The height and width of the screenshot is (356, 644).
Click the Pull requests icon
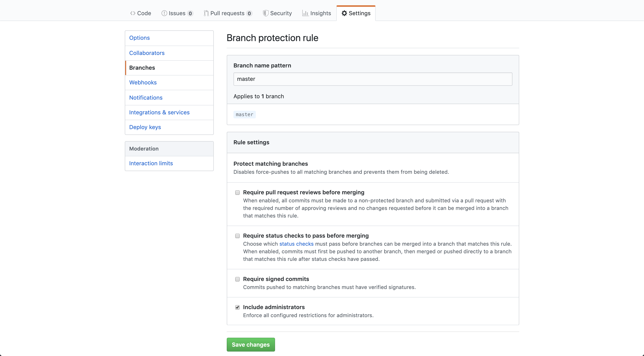click(206, 13)
